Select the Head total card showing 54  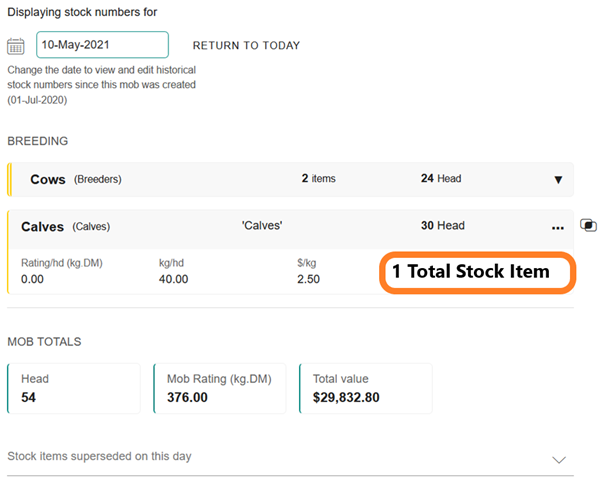pyautogui.click(x=73, y=388)
